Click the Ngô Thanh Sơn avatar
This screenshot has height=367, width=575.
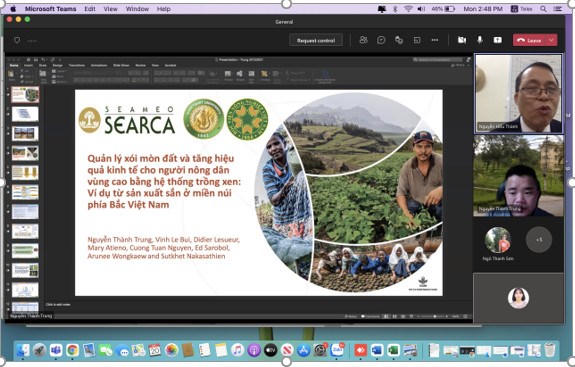click(498, 240)
